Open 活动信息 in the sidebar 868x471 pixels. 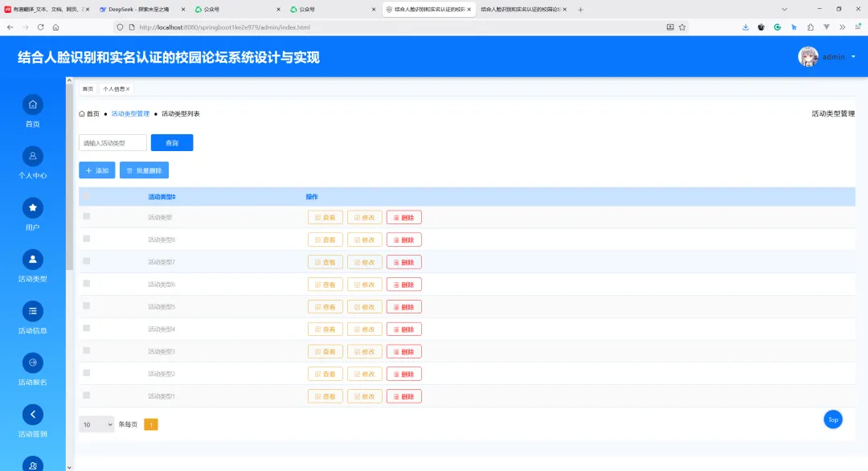click(33, 317)
